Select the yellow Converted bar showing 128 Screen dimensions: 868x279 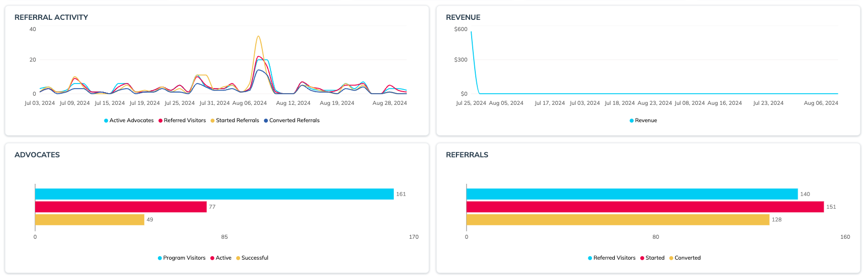click(617, 219)
